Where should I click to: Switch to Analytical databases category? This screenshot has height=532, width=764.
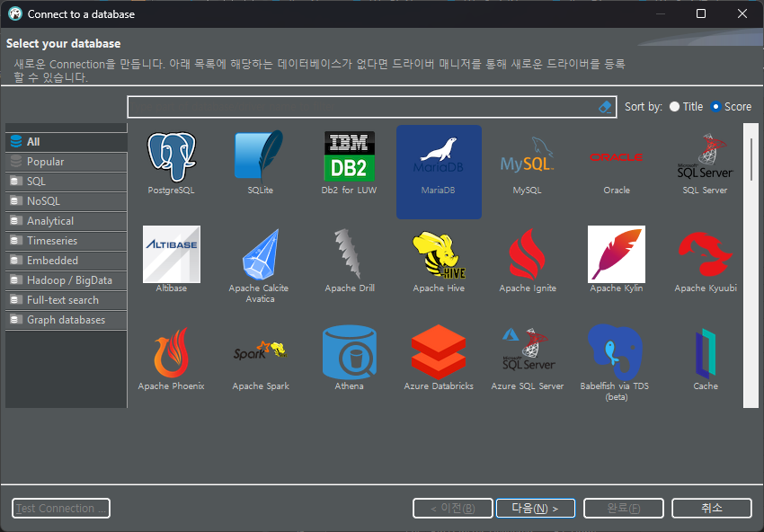pyautogui.click(x=67, y=221)
